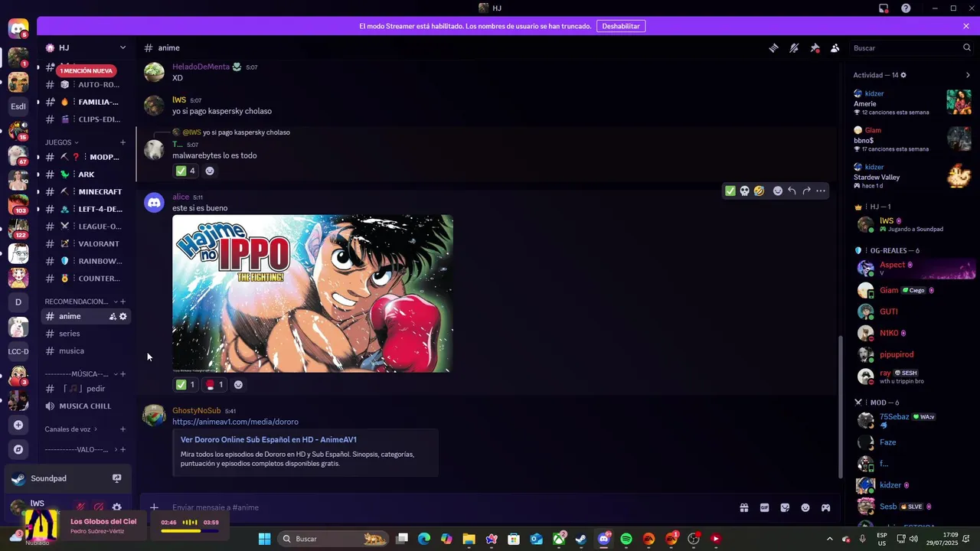Toggle checkmark reaction under Hajime no Ippo image
Screen dimensions: 980x551
click(x=185, y=385)
